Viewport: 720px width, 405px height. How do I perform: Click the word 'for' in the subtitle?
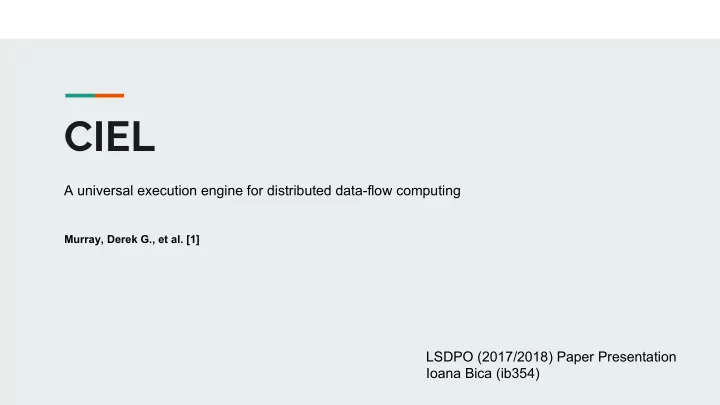[254, 191]
